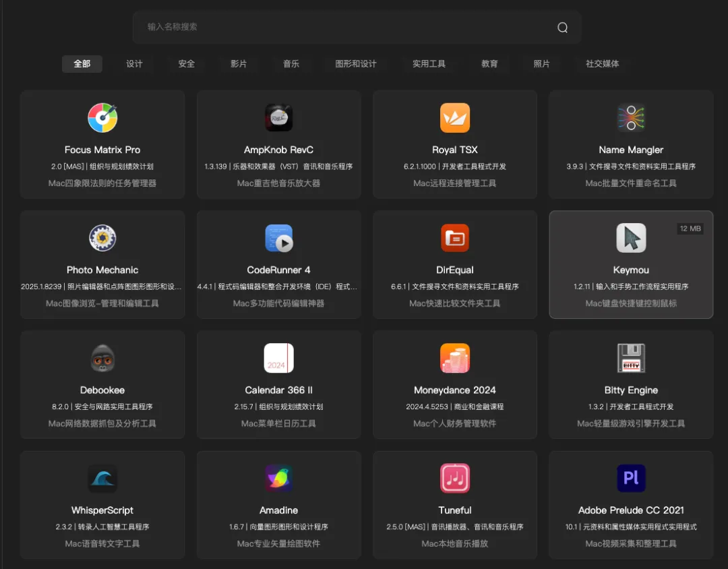Click the Mac专业矢量绘图软件 description
Screen dimensions: 728x569
point(278,544)
